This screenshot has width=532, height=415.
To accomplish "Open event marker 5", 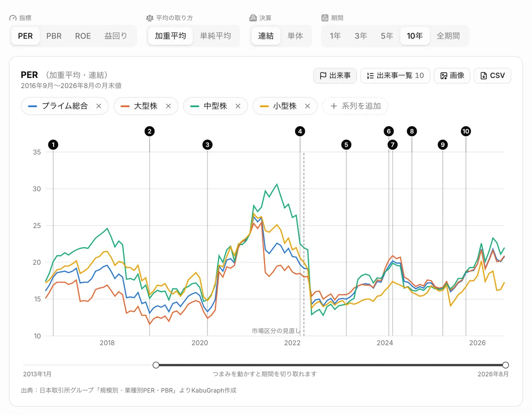I will [x=346, y=144].
